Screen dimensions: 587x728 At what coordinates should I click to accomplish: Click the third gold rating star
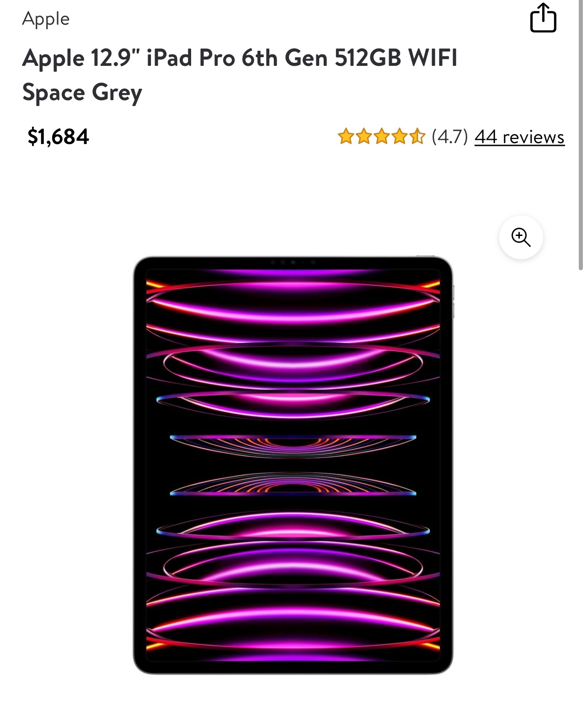pos(382,136)
